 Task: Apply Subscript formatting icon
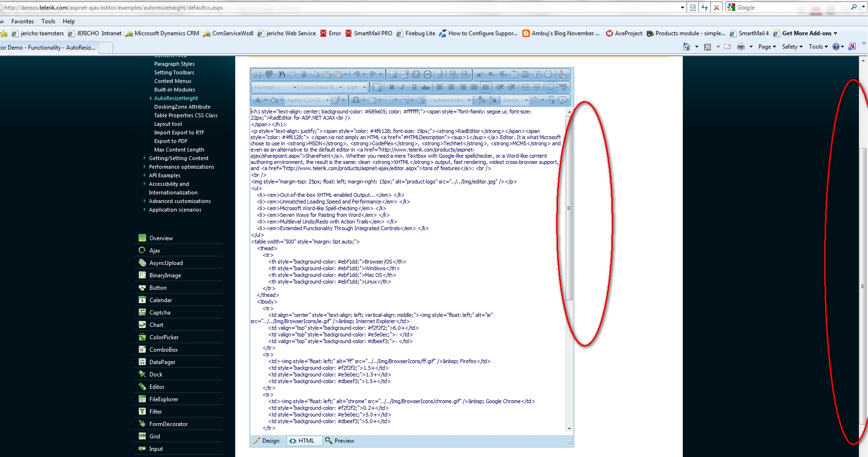[x=491, y=74]
